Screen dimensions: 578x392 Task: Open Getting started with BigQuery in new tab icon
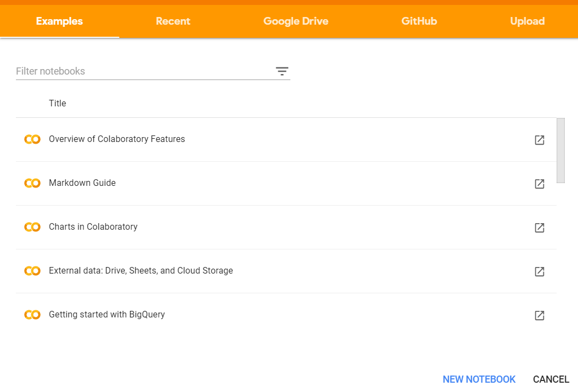click(x=539, y=315)
